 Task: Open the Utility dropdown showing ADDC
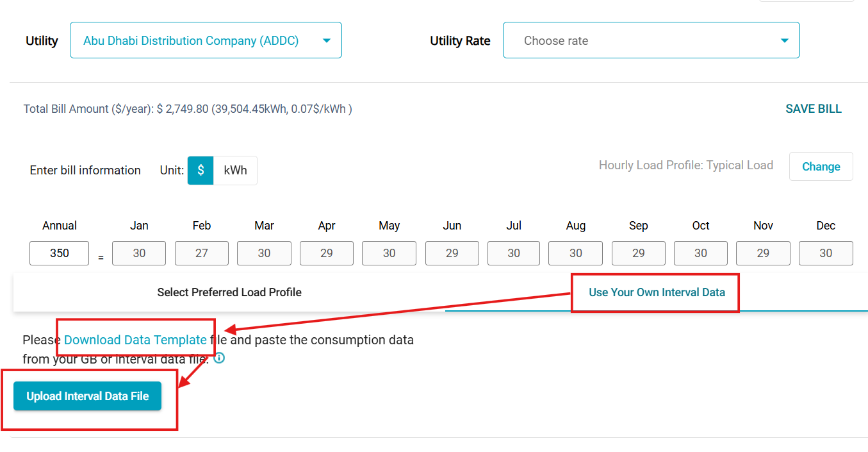coord(205,40)
